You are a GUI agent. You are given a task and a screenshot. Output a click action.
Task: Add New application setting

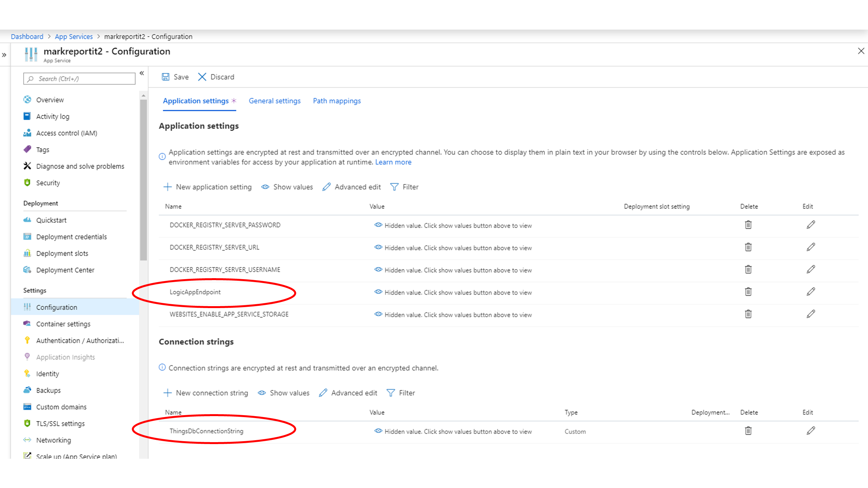pos(208,187)
